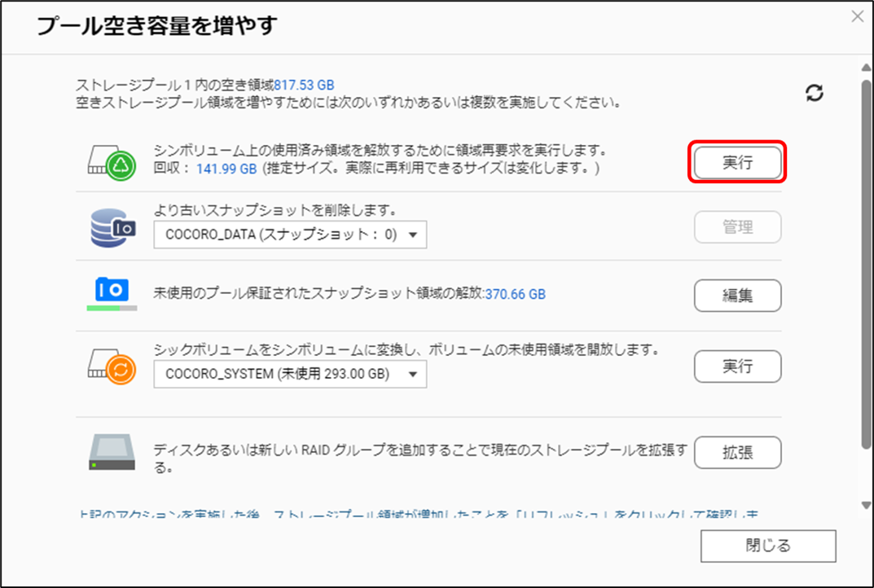Click 拡張 to expand the storage pool
The width and height of the screenshot is (874, 588).
(737, 452)
